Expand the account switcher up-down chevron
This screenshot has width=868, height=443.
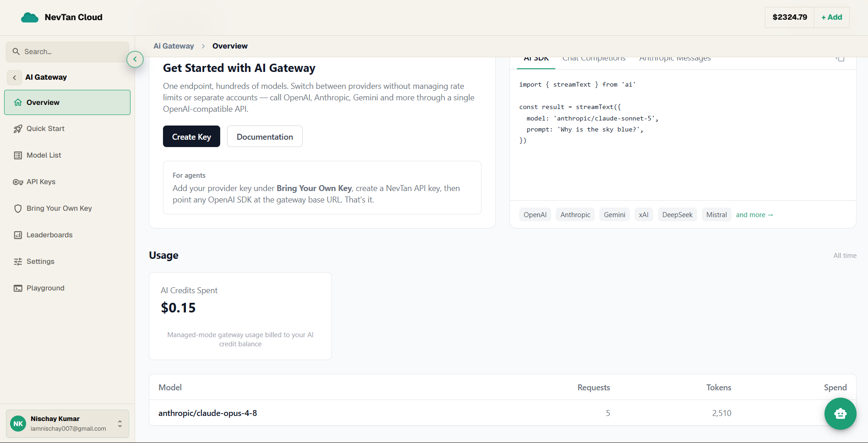(120, 424)
